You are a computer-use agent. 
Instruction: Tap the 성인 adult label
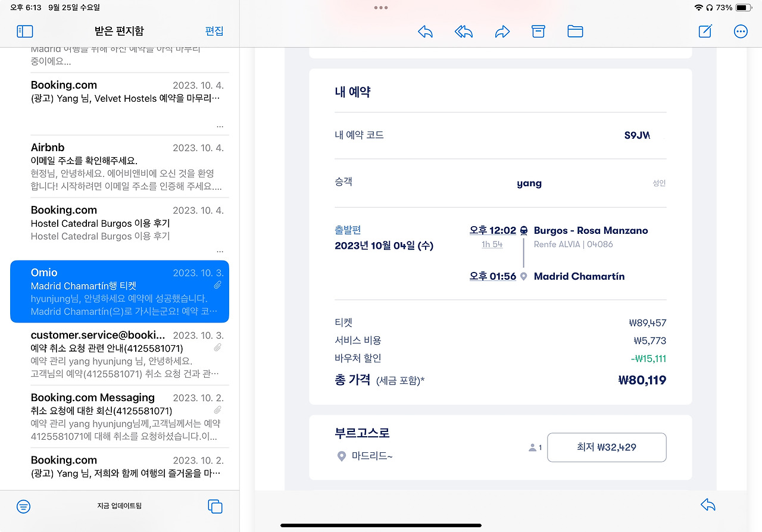click(x=659, y=183)
